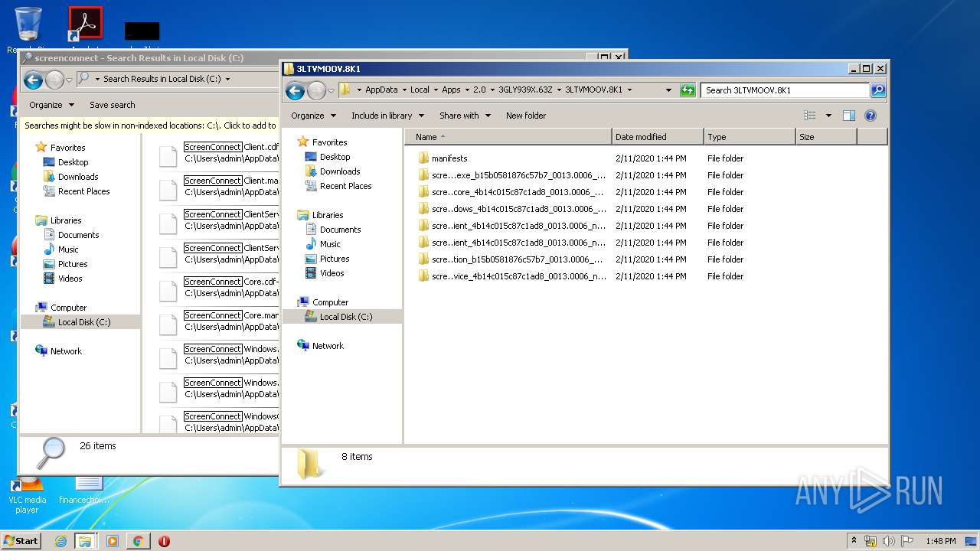Image resolution: width=980 pixels, height=551 pixels.
Task: Sort by Date modified column
Action: point(658,137)
